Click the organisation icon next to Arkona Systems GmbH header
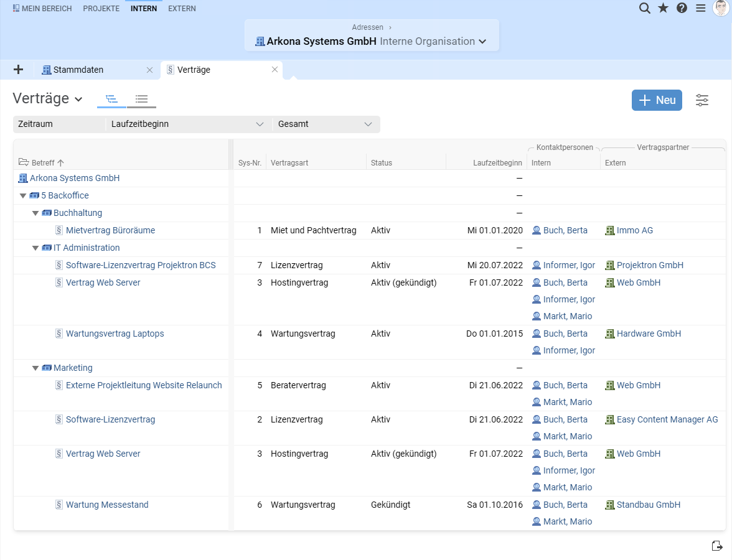 point(260,42)
